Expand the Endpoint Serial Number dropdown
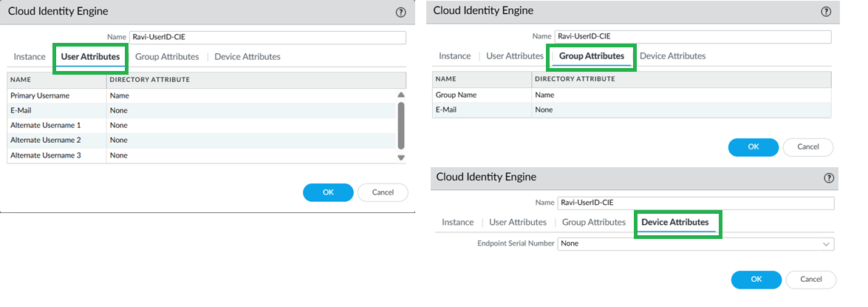Viewport: 868px width, 307px height. tap(825, 243)
